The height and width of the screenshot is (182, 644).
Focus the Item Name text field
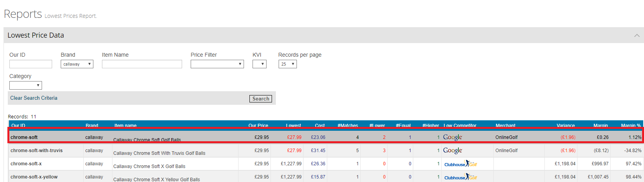(x=142, y=64)
